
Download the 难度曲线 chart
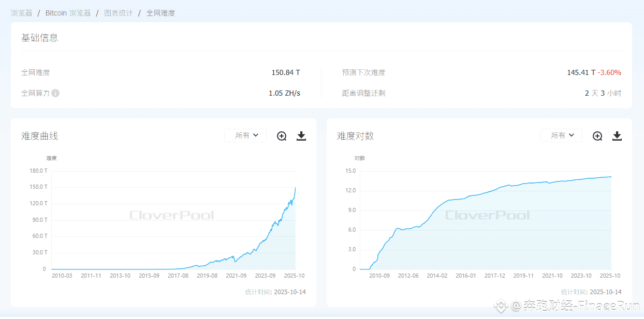(x=301, y=136)
